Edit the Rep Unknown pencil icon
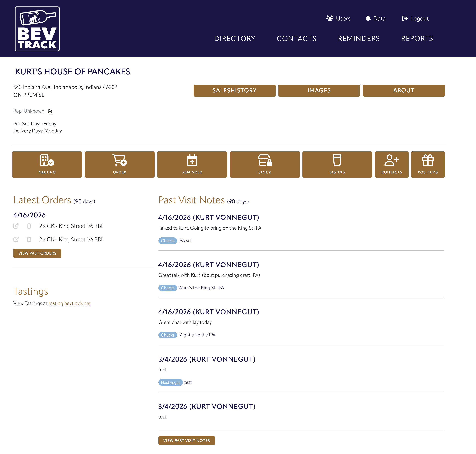This screenshot has width=476, height=454. (50, 111)
